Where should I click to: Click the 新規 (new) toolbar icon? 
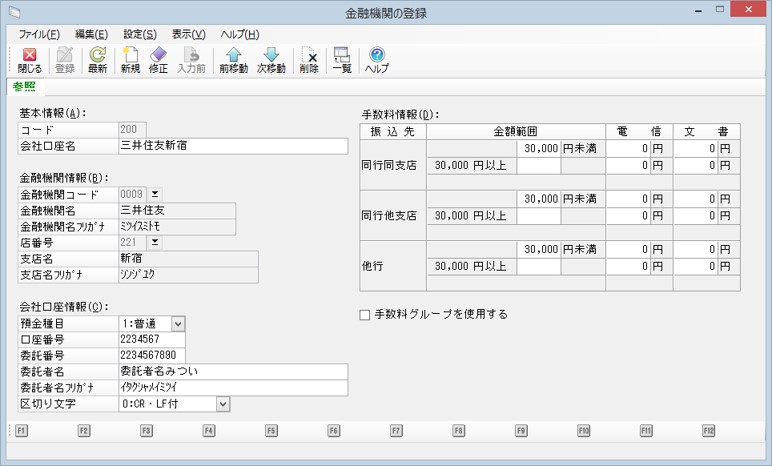[130, 61]
